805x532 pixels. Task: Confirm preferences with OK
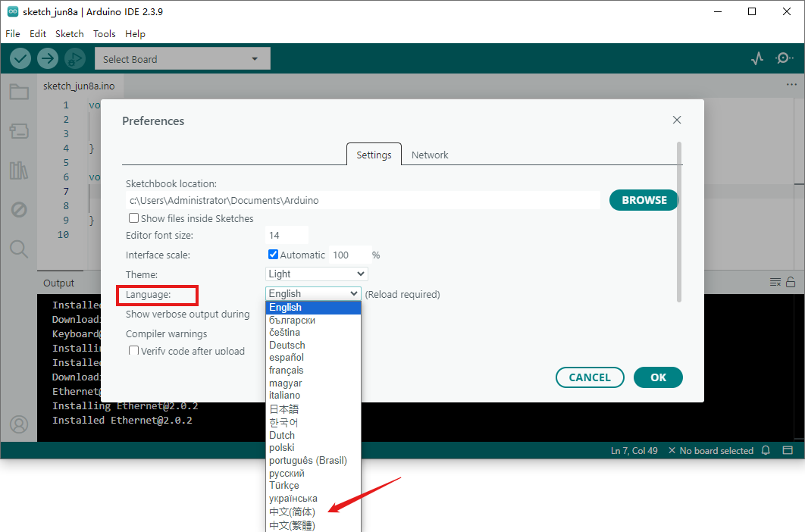point(658,377)
